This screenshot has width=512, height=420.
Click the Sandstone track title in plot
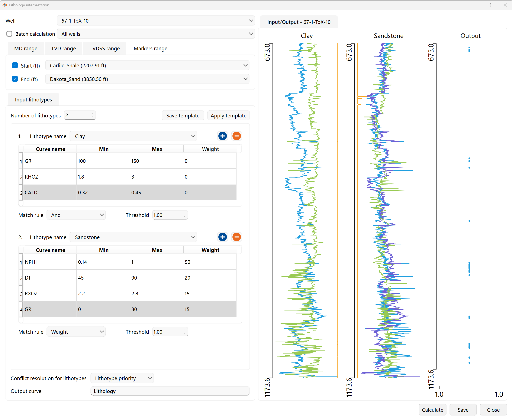tap(389, 36)
